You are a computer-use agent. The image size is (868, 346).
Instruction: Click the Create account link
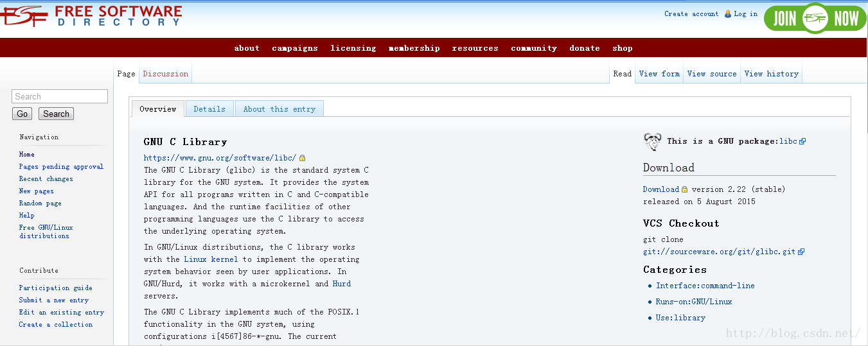click(691, 13)
